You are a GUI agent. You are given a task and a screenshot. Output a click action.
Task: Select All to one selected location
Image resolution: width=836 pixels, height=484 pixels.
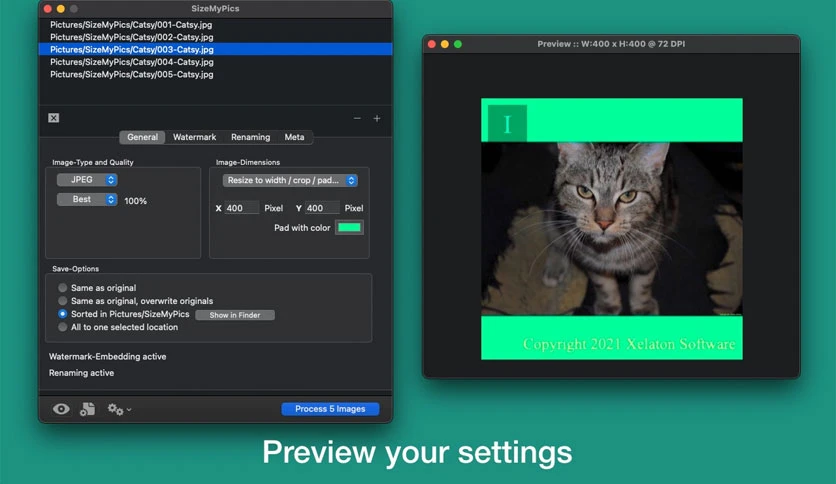click(x=62, y=327)
